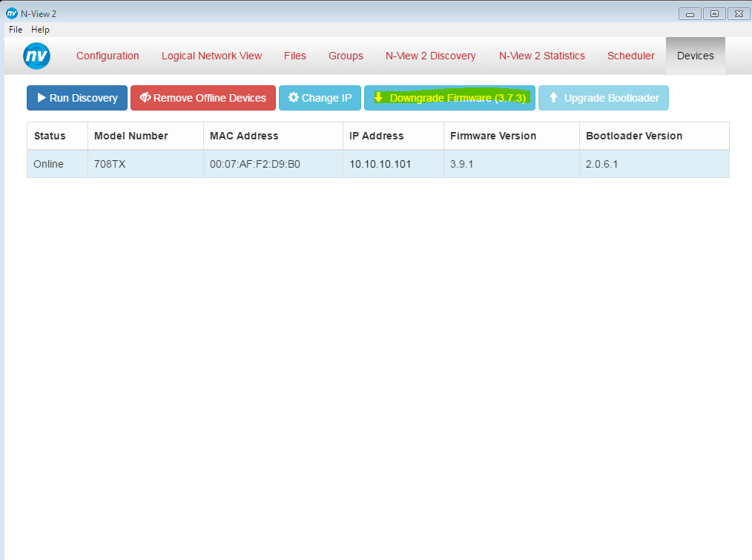The height and width of the screenshot is (560, 752).
Task: Click the IP Address column header
Action: [x=393, y=136]
